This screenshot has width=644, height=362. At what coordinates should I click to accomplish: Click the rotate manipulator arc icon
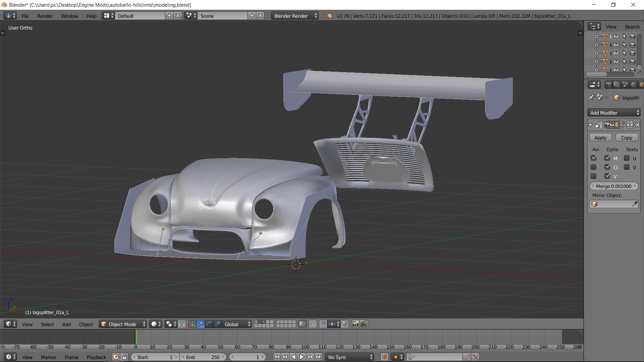click(209, 324)
